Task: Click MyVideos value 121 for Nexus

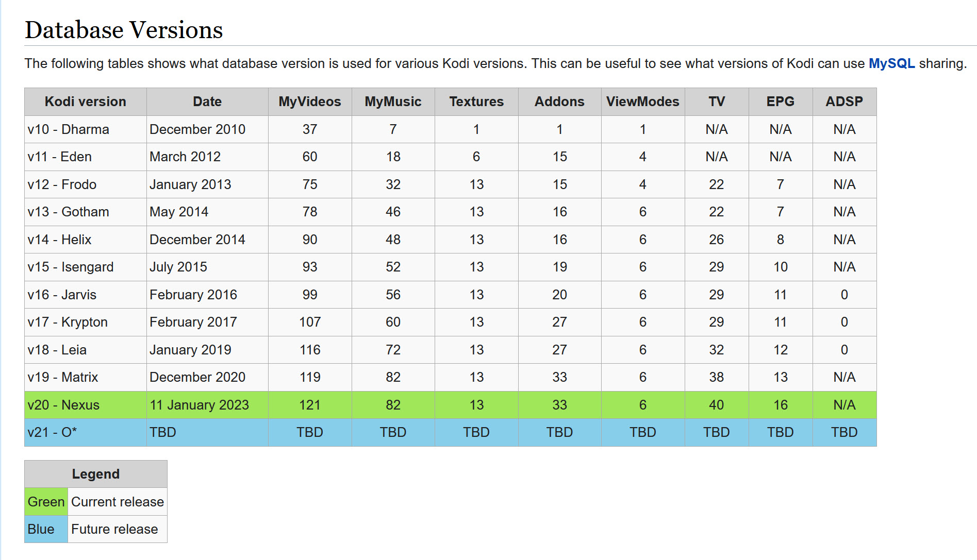Action: click(x=310, y=405)
